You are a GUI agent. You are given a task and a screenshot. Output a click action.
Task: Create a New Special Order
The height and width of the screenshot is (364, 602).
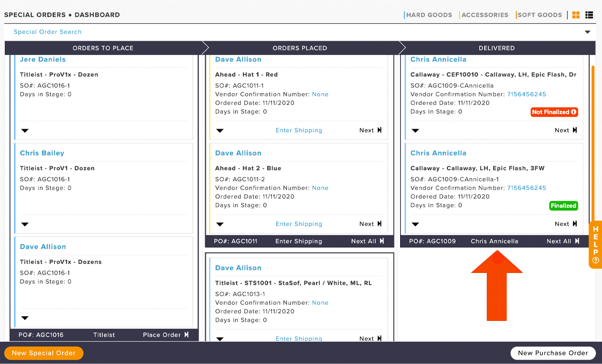coord(44,353)
